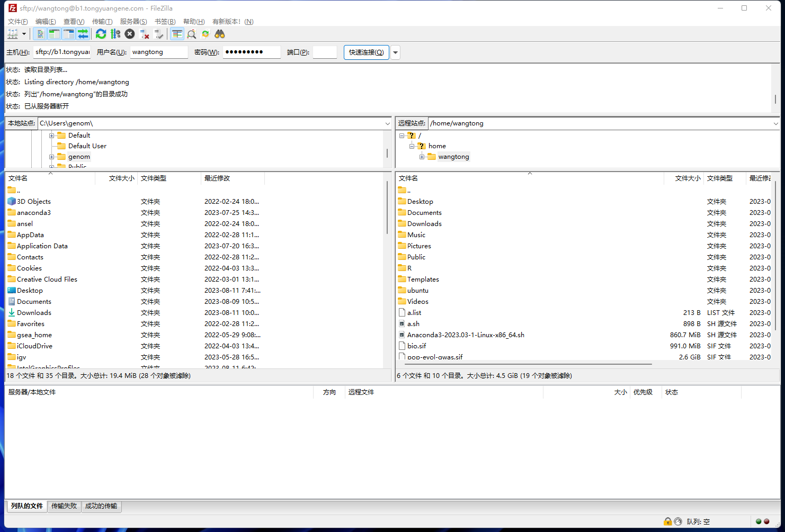This screenshot has height=532, width=785.
Task: Expand the genom folder tree node
Action: point(52,157)
